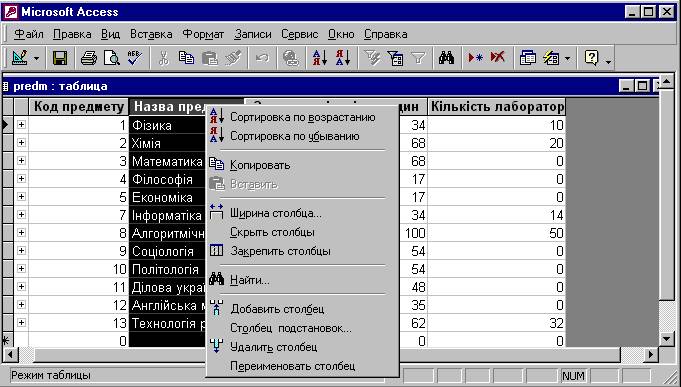Click the cell containing Інформатіка
The image size is (681, 387).
coord(167,215)
